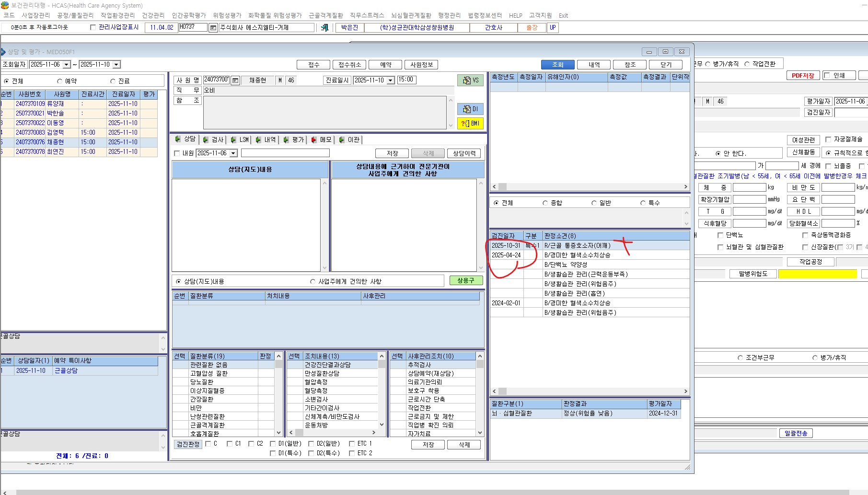Select the 예약 radio button in patient list
The width and height of the screenshot is (868, 495).
click(60, 81)
